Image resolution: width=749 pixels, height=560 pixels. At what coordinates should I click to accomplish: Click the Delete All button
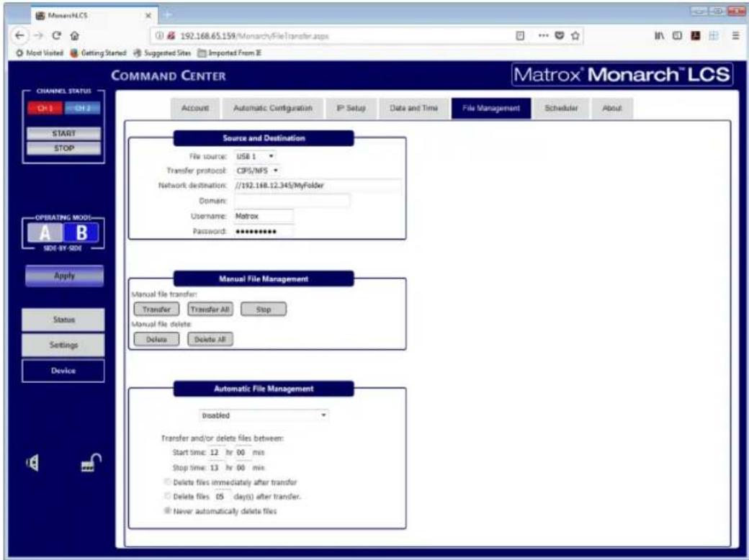(x=210, y=339)
